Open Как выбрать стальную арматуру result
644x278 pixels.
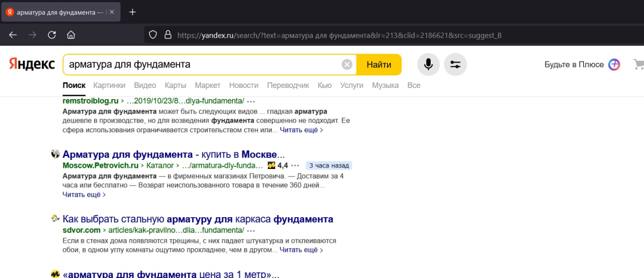point(198,219)
